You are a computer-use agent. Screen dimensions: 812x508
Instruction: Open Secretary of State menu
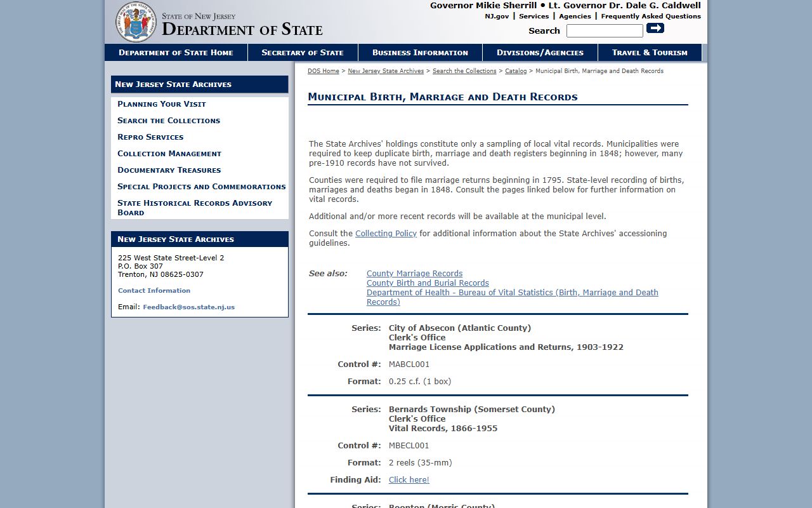[x=303, y=53]
